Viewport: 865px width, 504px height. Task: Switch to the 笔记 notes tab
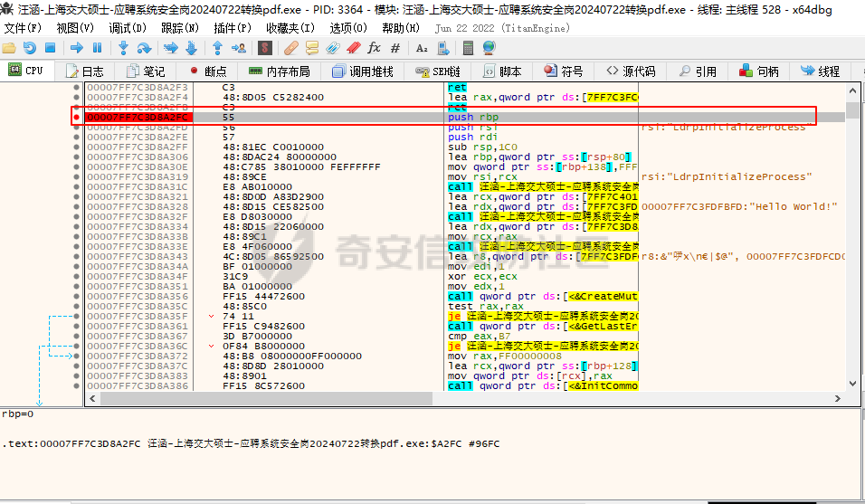(146, 71)
